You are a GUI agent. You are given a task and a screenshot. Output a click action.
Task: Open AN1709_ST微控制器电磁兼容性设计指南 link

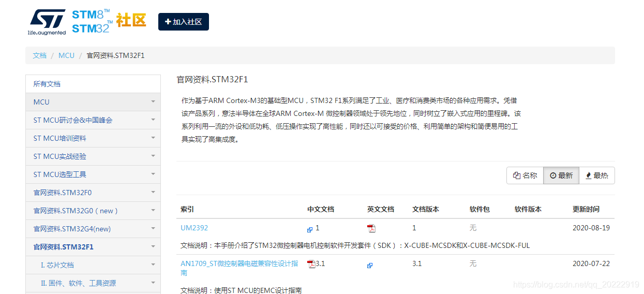239,268
